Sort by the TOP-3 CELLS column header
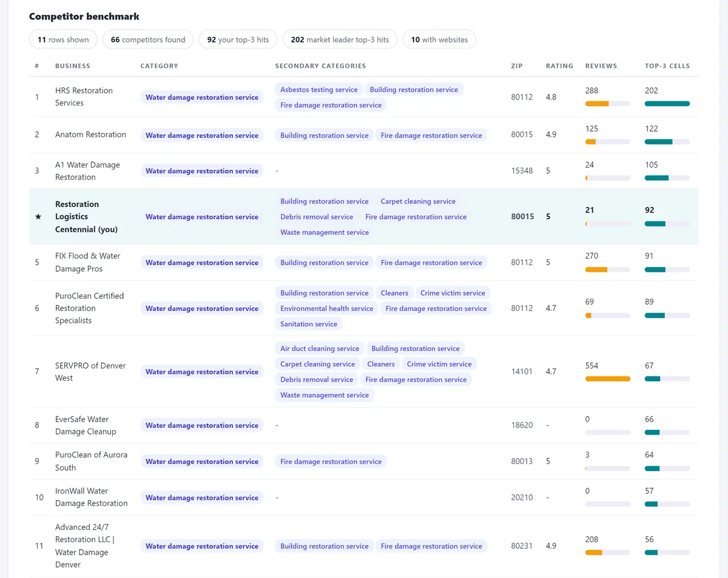The image size is (728, 578). click(667, 66)
